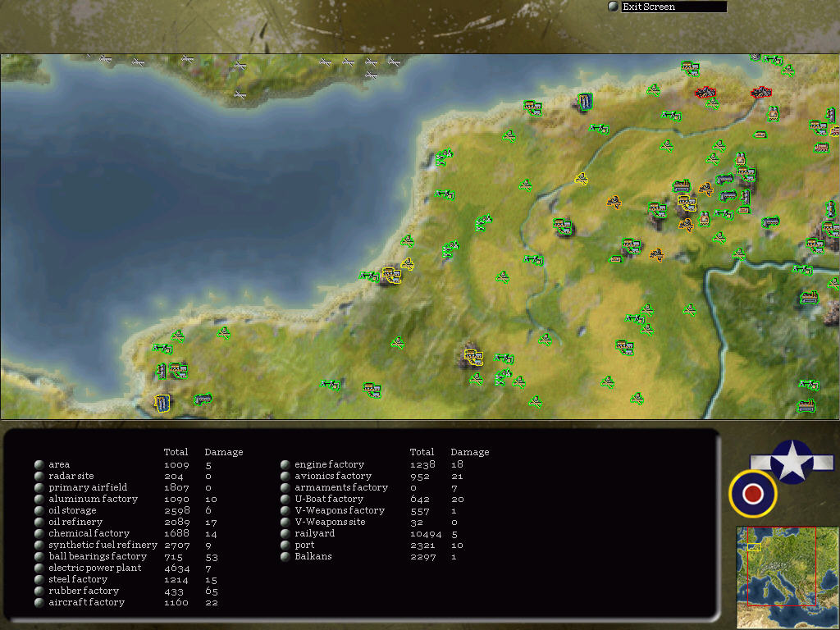Image resolution: width=840 pixels, height=630 pixels.
Task: Select the Balkans bullet
Action: [x=285, y=557]
